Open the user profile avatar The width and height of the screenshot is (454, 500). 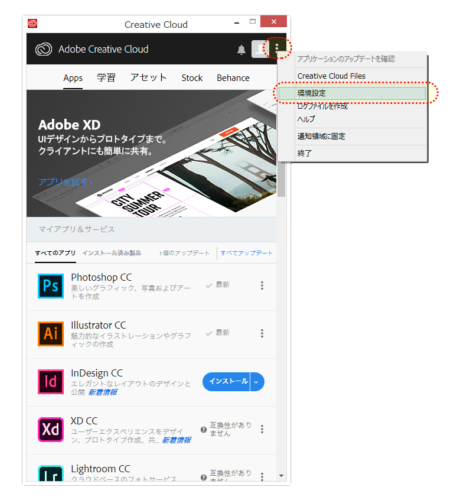point(259,49)
